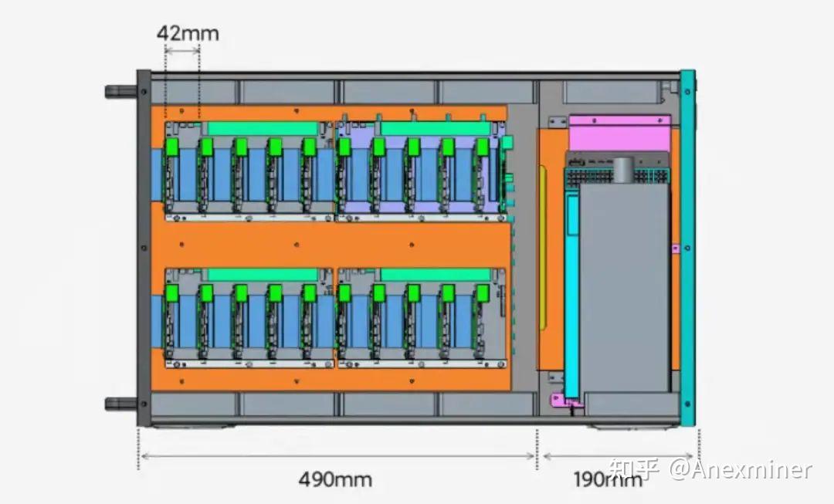Click the lower-left coolant pipe fitting
The image size is (834, 504).
pyautogui.click(x=121, y=404)
